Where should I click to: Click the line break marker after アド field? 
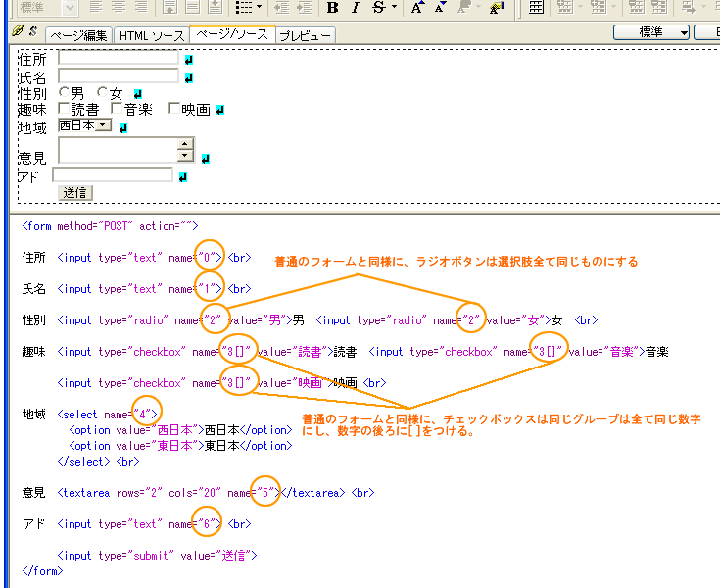point(183,177)
